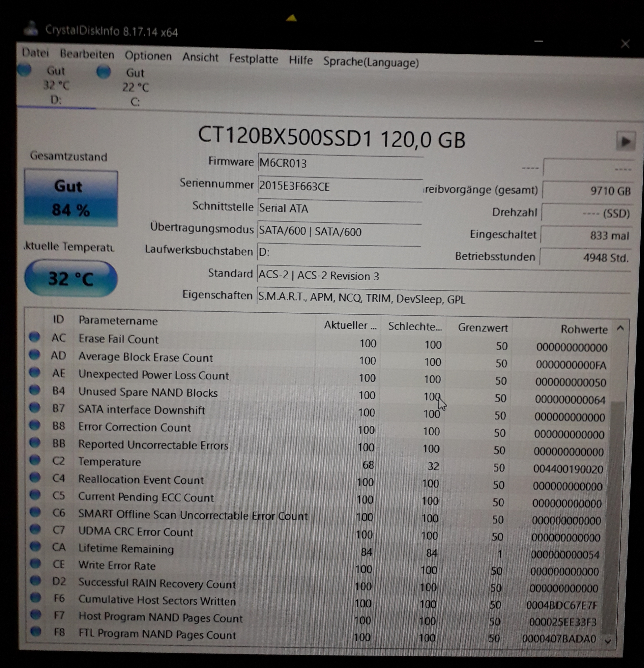The width and height of the screenshot is (644, 668).
Task: Select the C: drive status circle icon
Action: tap(104, 71)
